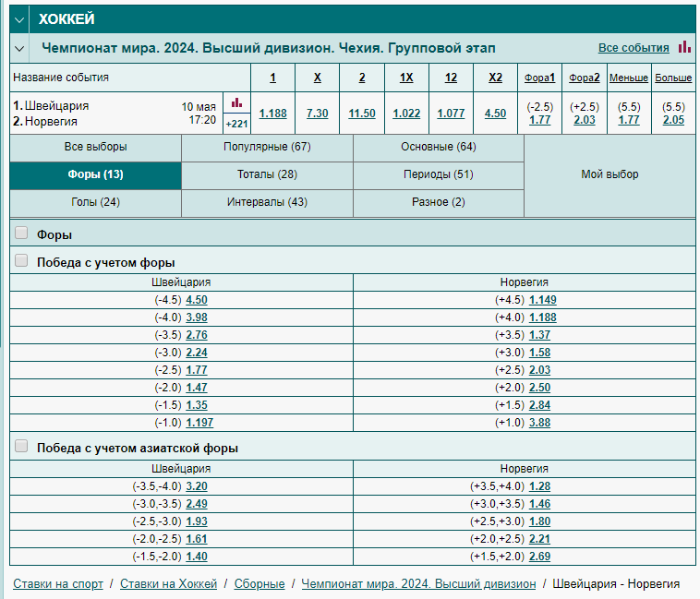
Task: Bet Швейцария (-4.0) at 3.98
Action: click(197, 317)
